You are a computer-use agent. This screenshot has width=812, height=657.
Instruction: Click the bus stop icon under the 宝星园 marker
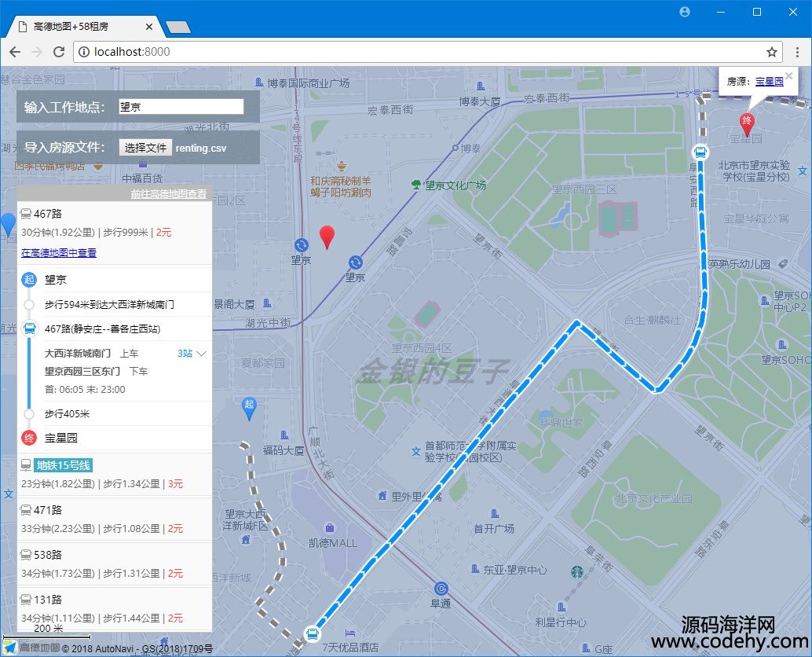click(700, 152)
